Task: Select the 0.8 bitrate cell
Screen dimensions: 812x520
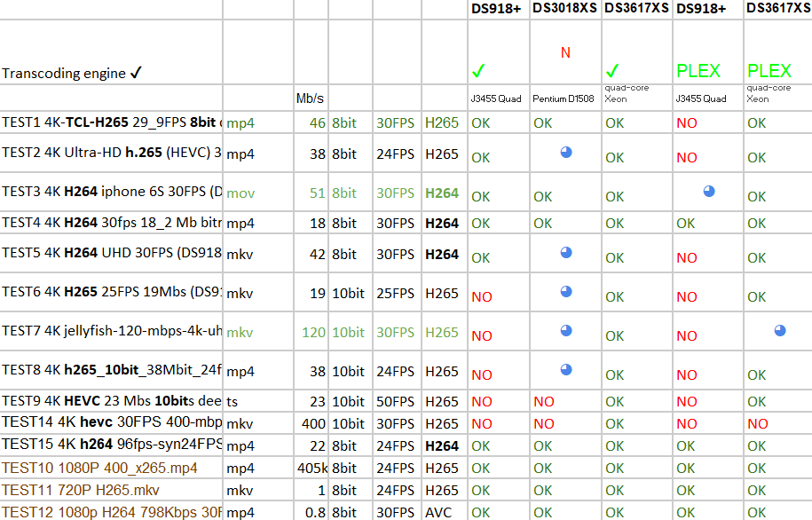Action: 311,510
